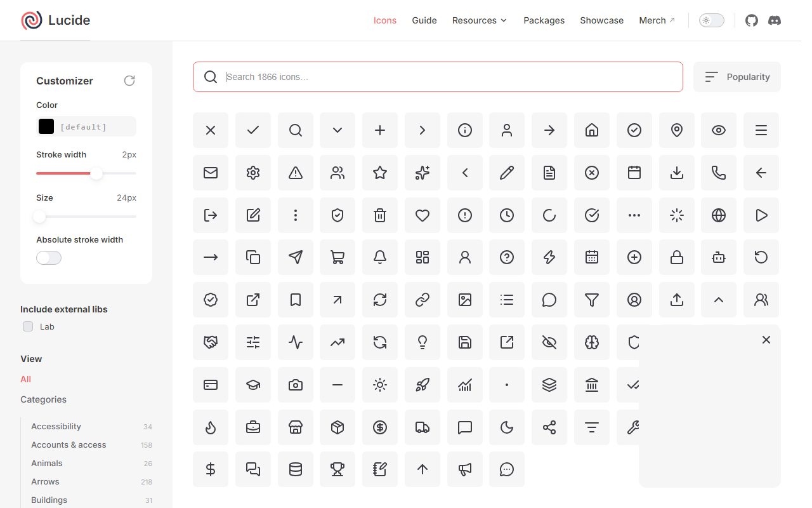
Task: Select the trophy icon
Action: pos(337,469)
